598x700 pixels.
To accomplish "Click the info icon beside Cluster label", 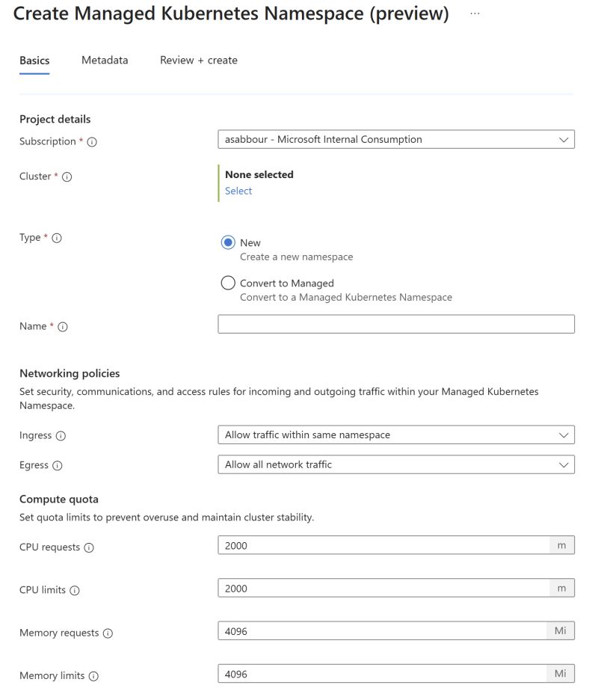I will [67, 177].
